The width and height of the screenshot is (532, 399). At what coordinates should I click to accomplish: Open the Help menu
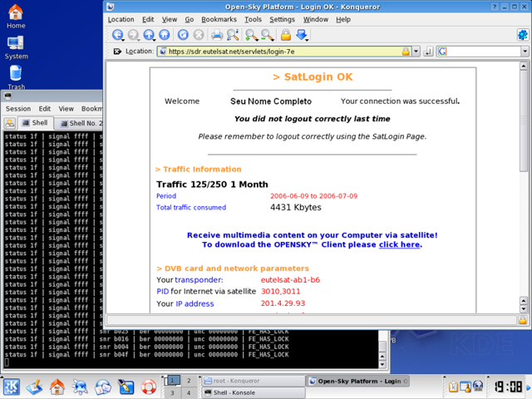pyautogui.click(x=343, y=19)
